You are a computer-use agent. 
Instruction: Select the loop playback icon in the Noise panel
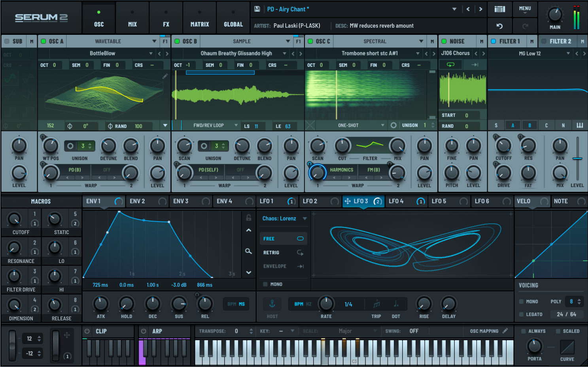pyautogui.click(x=451, y=64)
